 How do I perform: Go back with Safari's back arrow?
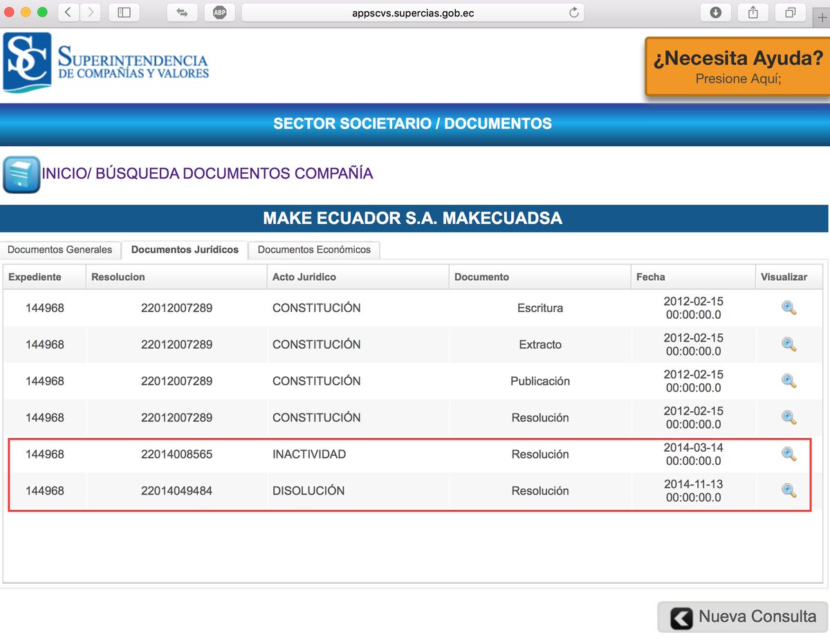click(x=68, y=12)
